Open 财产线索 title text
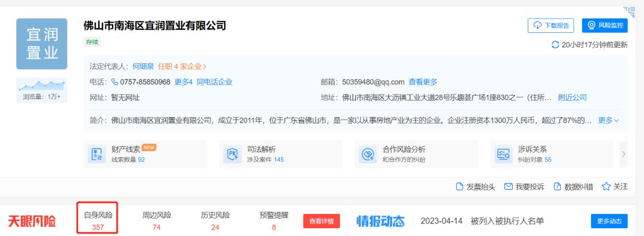 126,149
